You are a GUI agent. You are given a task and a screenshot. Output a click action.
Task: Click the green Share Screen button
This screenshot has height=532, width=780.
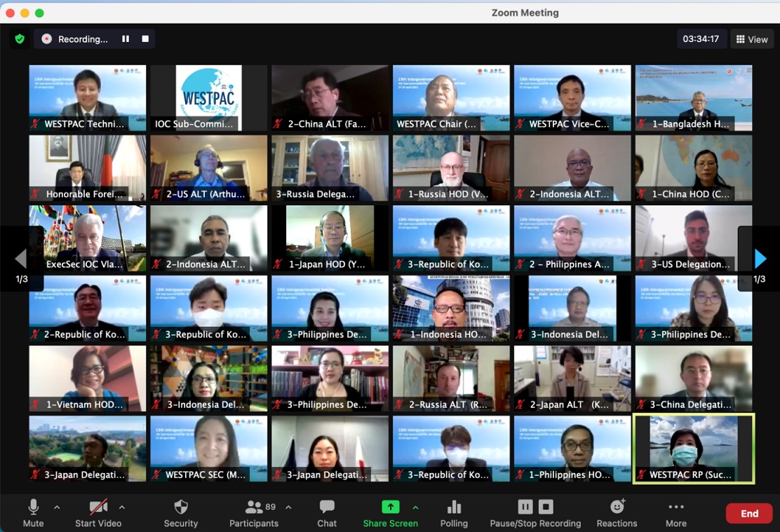391,513
